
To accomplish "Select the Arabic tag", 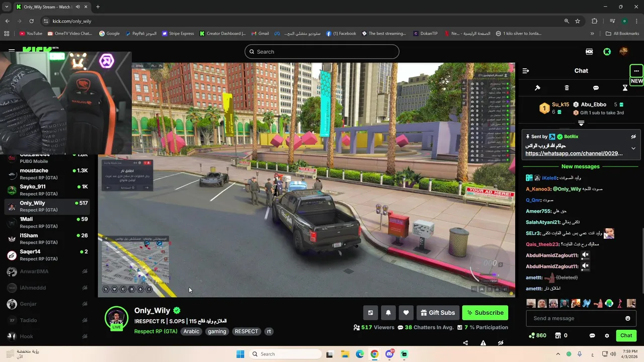I will (191, 331).
